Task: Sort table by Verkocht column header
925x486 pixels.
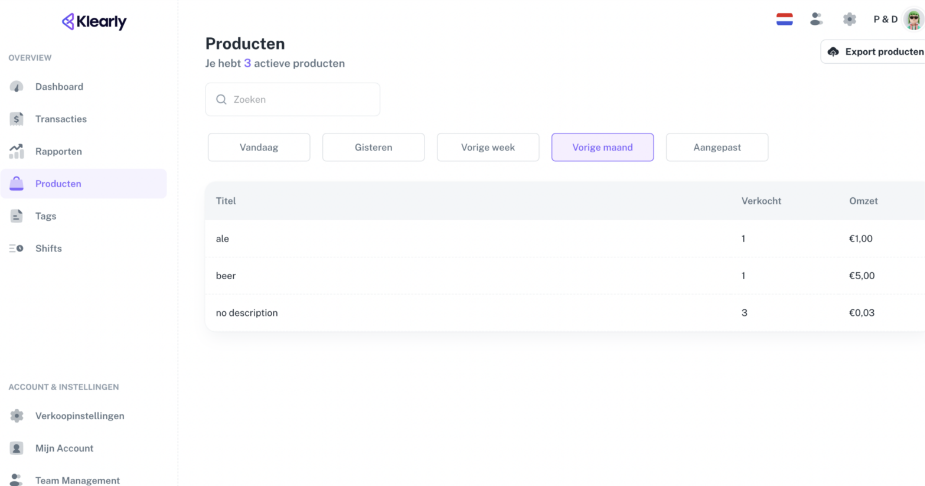Action: click(x=761, y=201)
